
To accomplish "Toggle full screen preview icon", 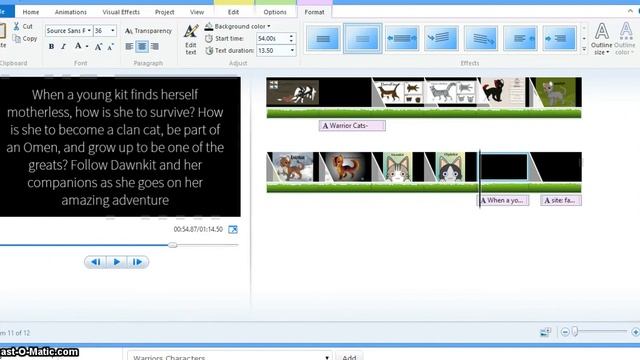I will 233,229.
